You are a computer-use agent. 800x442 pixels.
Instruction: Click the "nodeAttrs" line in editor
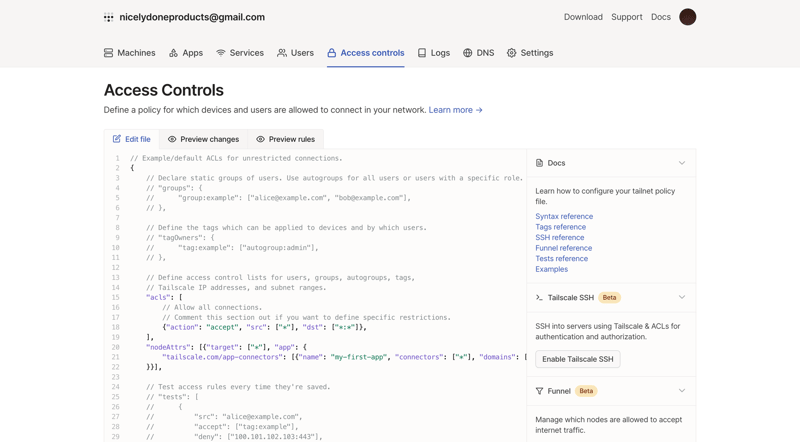click(227, 347)
